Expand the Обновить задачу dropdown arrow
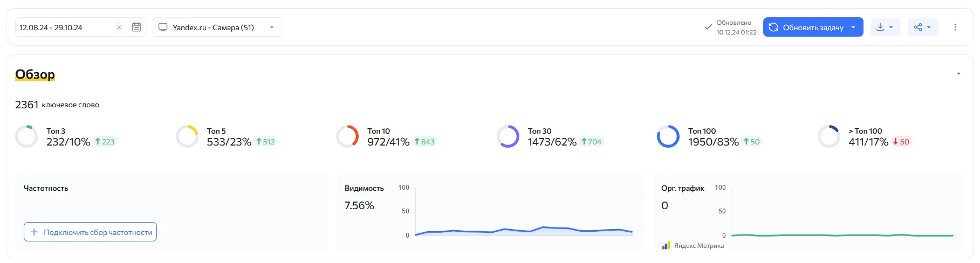This screenshot has height=263, width=980. pos(853,27)
